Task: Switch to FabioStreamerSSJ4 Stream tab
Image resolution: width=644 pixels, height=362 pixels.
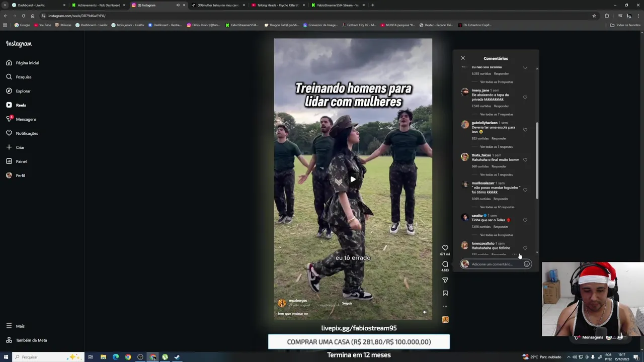Action: coord(338,5)
